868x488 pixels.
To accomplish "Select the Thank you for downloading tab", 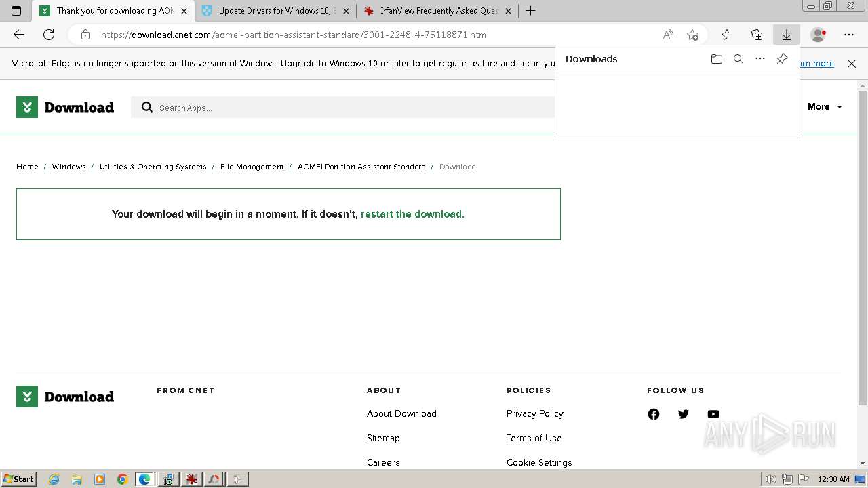I will click(114, 11).
